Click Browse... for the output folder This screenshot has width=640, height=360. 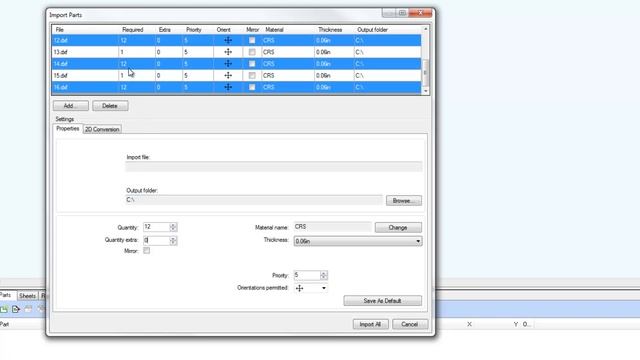[x=404, y=200]
